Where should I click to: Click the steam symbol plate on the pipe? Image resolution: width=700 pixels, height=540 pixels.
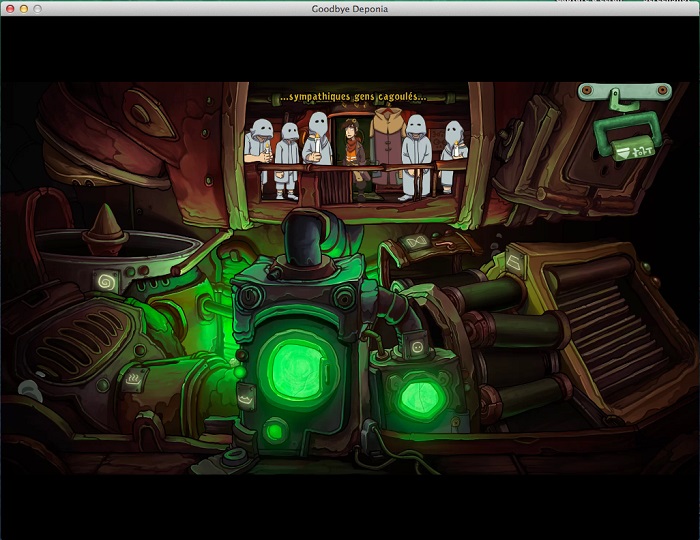pyautogui.click(x=134, y=380)
